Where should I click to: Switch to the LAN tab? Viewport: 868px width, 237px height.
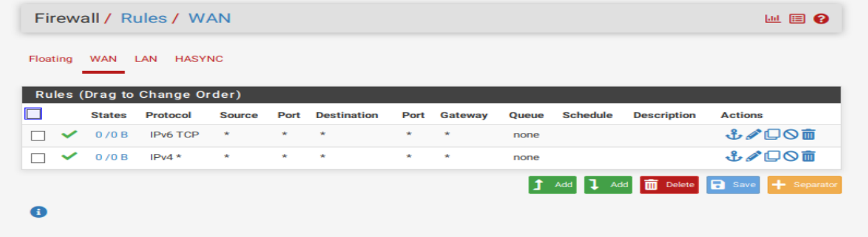[x=146, y=59]
